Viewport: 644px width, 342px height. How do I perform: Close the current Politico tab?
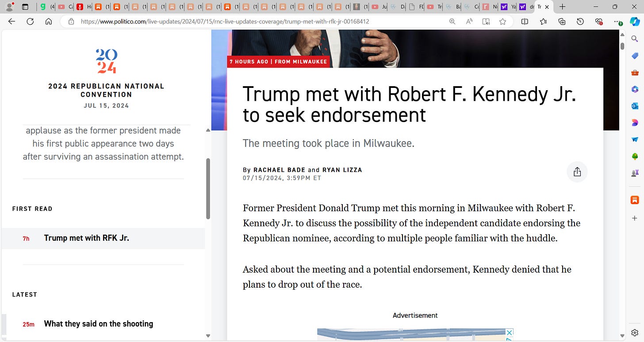pyautogui.click(x=547, y=7)
